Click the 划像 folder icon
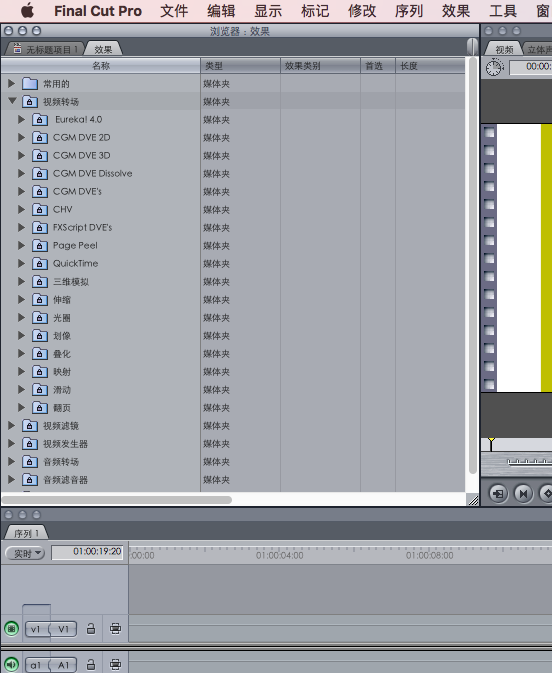Image resolution: width=552 pixels, height=673 pixels. coord(40,336)
